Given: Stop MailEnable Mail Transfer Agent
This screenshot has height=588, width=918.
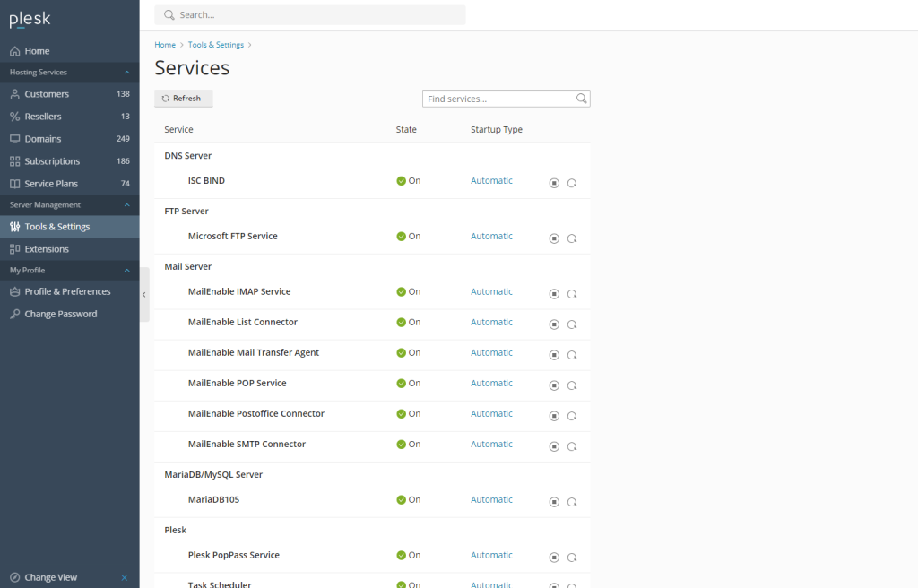Looking at the screenshot, I should pos(554,355).
